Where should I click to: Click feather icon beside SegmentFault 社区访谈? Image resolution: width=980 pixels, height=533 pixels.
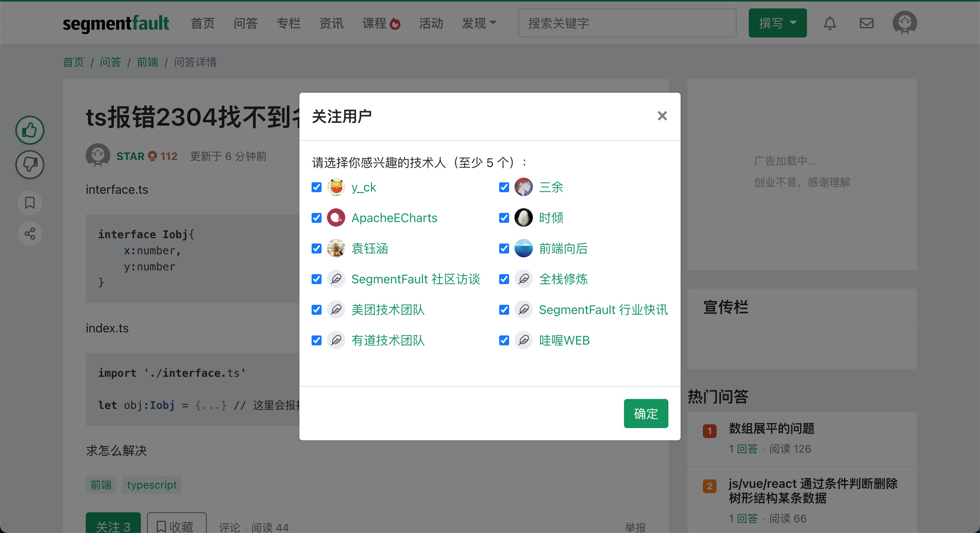[x=336, y=279]
